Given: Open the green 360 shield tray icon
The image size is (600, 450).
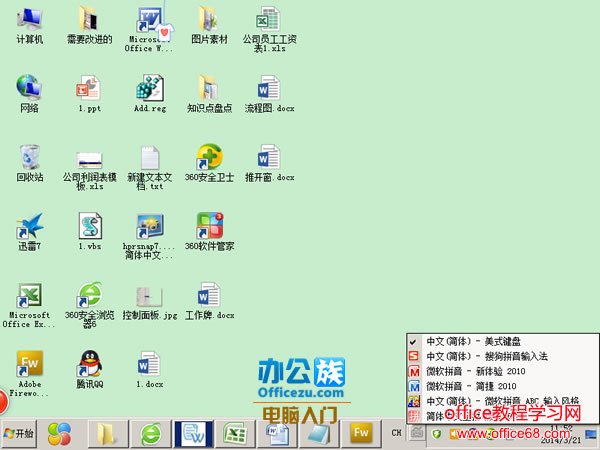Looking at the screenshot, I should pyautogui.click(x=437, y=434).
